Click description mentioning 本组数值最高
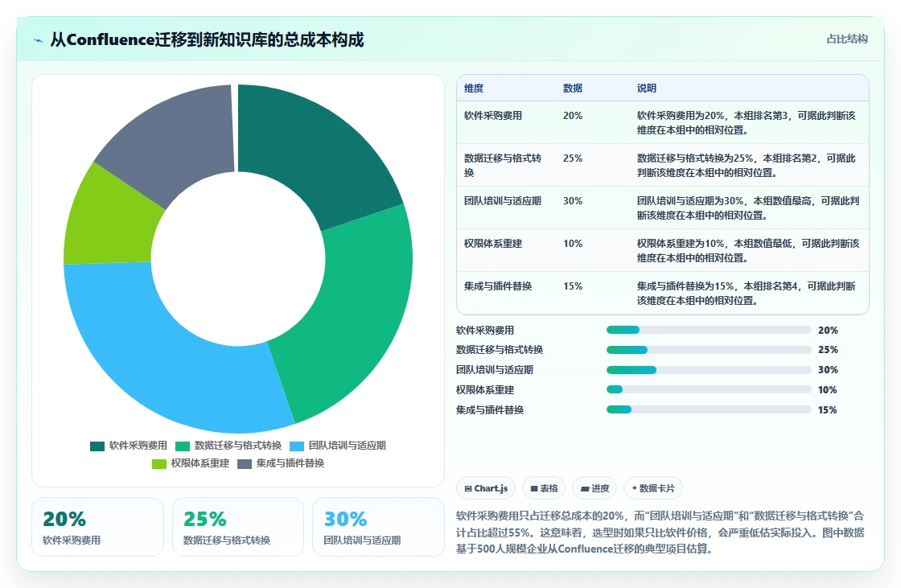901x588 pixels. 748,208
